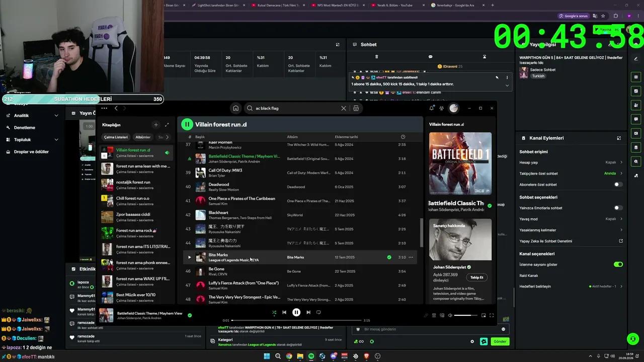Sort tracks by Eklenme tarihi column
The height and width of the screenshot is (362, 644).
(x=347, y=137)
